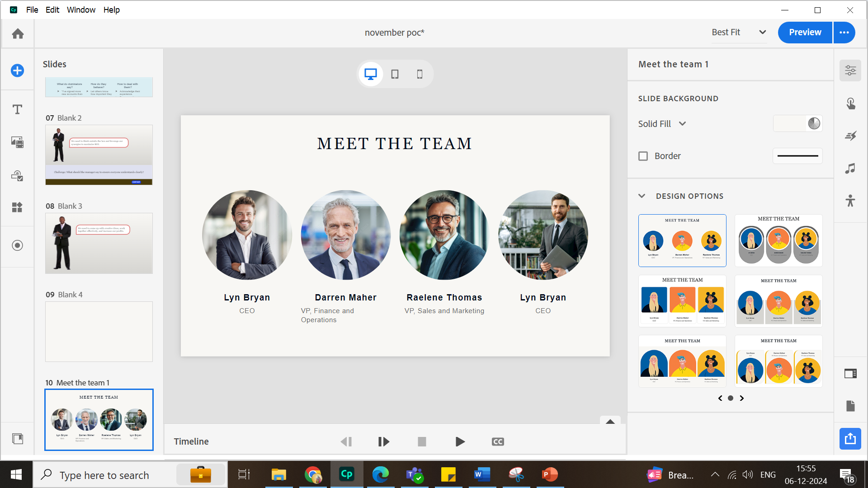Select the Text tool in left toolbar
This screenshot has width=868, height=488.
point(17,109)
